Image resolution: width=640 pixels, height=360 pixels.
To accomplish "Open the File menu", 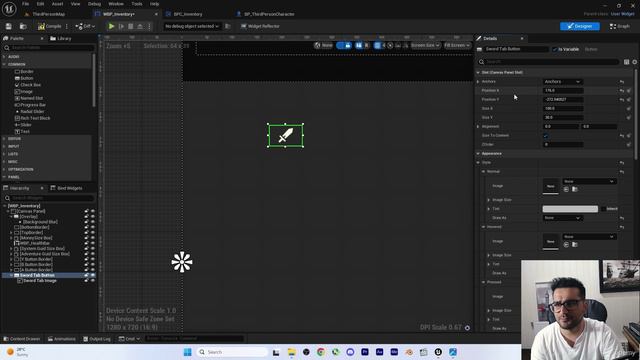I will 25,4.
